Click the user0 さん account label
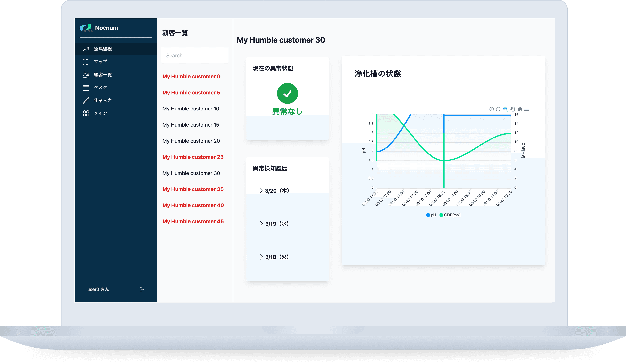This screenshot has height=364, width=626. 98,289
